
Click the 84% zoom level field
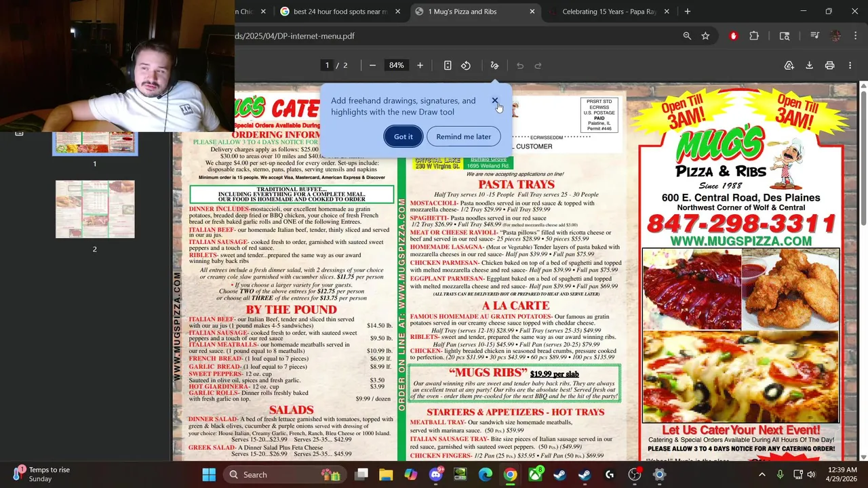point(396,65)
